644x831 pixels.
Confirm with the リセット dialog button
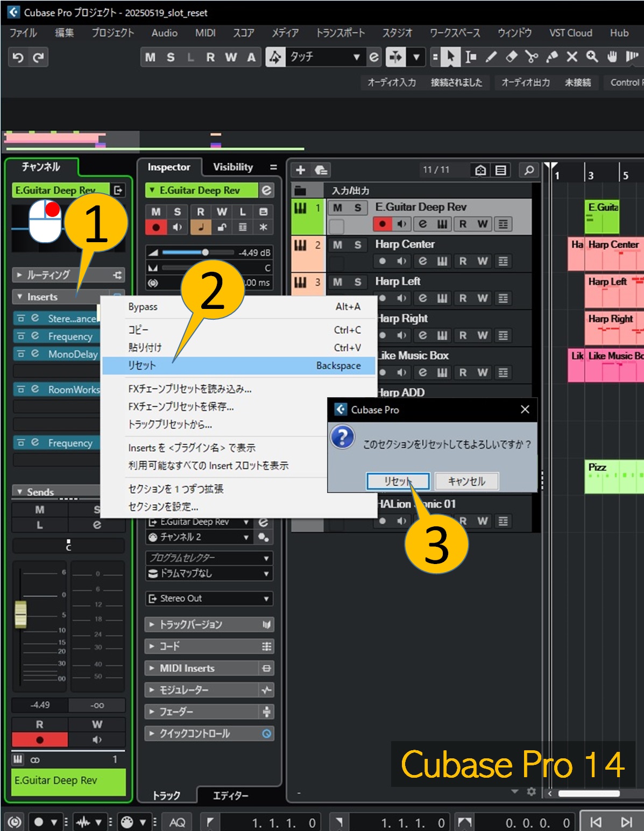click(x=398, y=481)
